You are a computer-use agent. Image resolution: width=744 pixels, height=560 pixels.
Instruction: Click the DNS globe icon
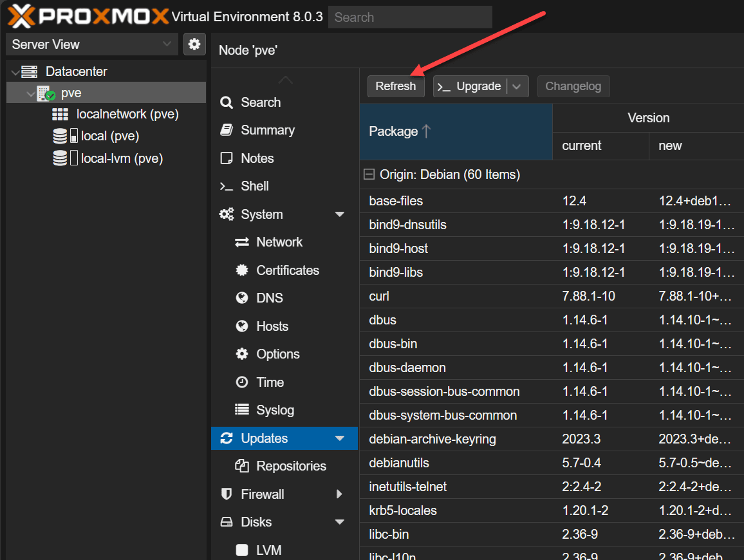click(242, 297)
